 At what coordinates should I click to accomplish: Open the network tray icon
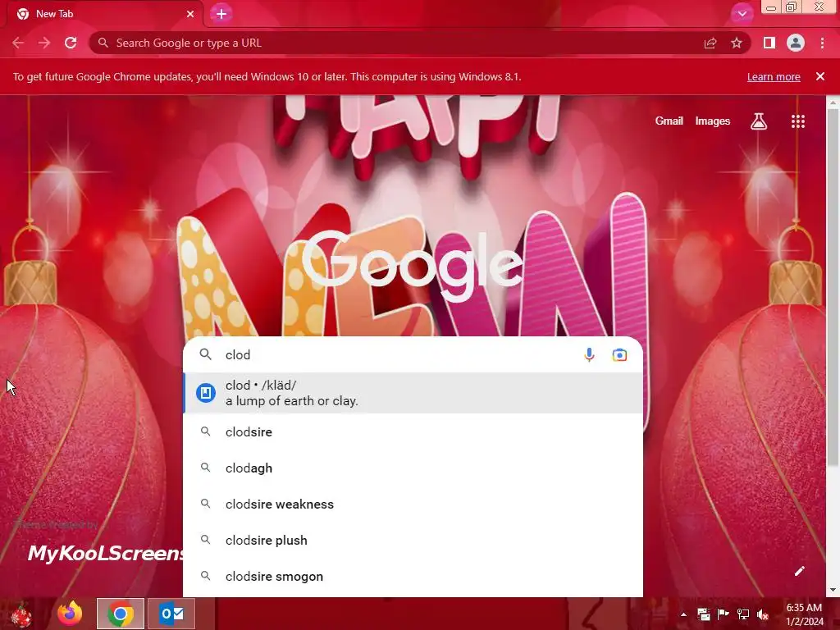pyautogui.click(x=743, y=614)
